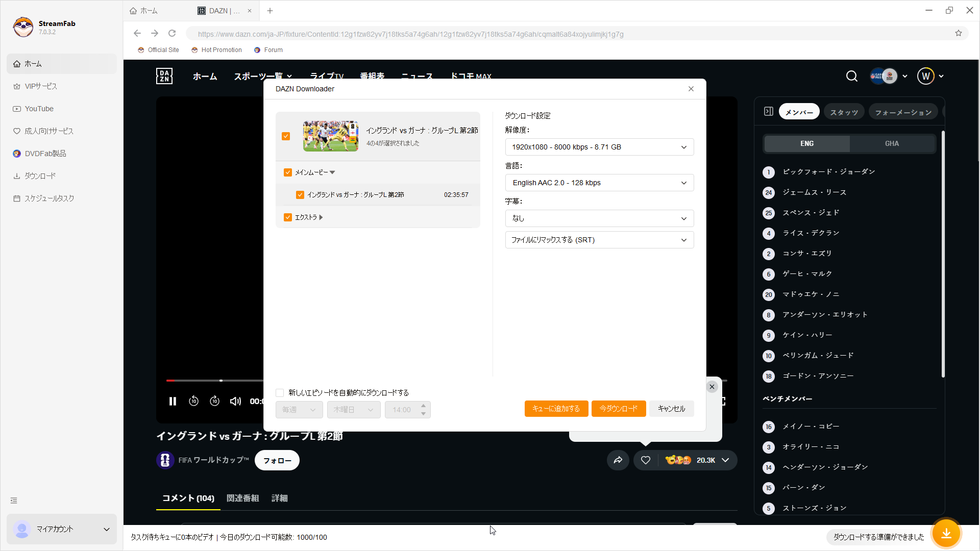Click the match thumbnail in the downloader
980x551 pixels.
point(331,136)
